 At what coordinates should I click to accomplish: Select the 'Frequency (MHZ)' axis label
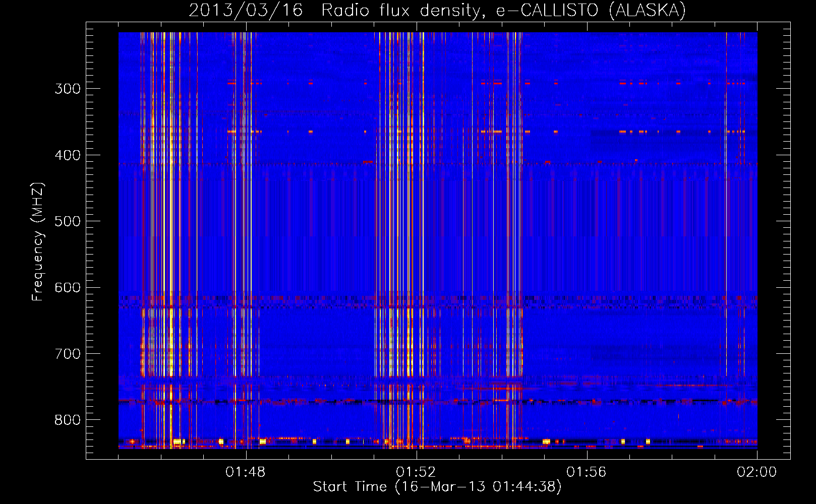[38, 241]
